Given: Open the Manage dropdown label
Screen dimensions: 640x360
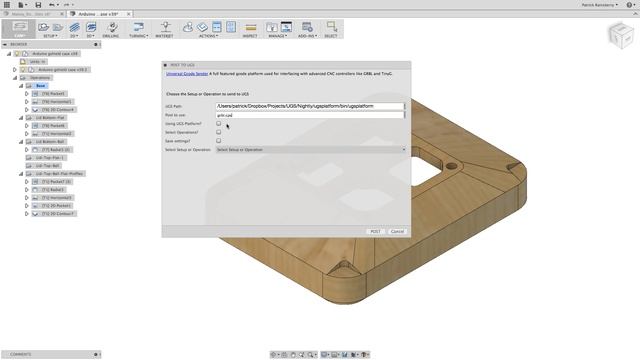Looking at the screenshot, I should (278, 36).
